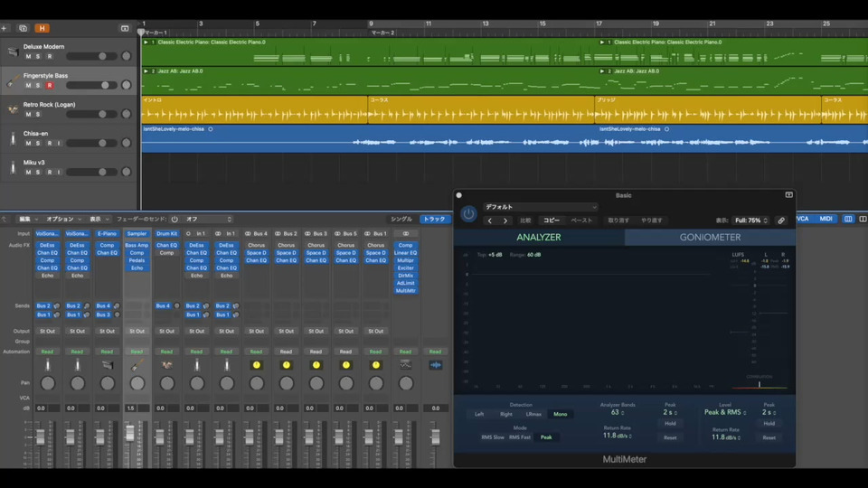Click the Retro Rock drum kit icon
This screenshot has width=868, height=488.
[13, 109]
